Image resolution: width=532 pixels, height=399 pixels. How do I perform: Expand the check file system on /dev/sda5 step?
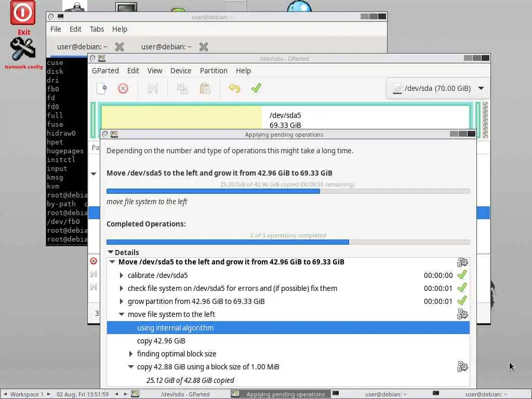click(x=122, y=288)
